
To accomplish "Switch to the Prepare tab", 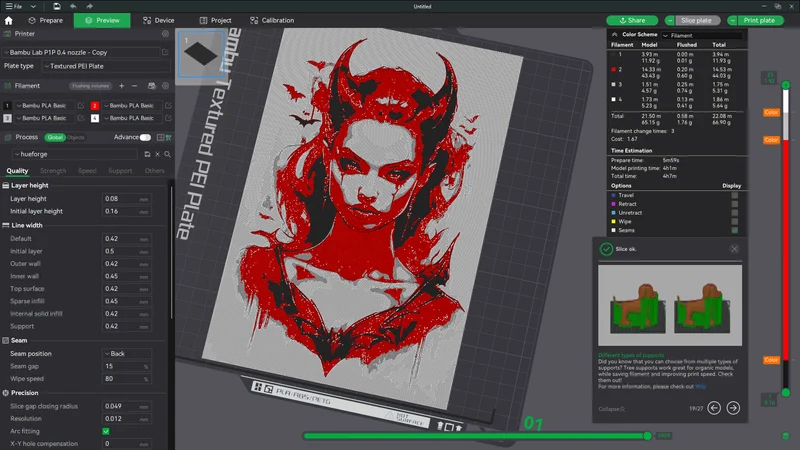I will point(45,20).
